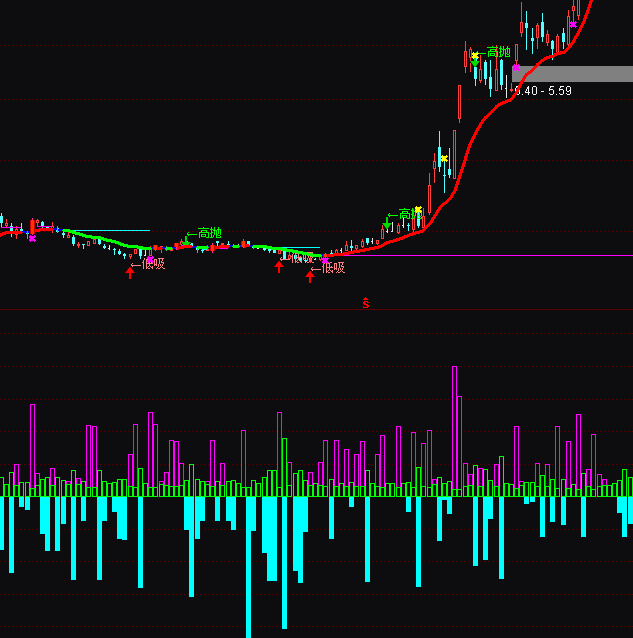Click the magenta cross marker at far left
This screenshot has width=633, height=638.
(32, 238)
